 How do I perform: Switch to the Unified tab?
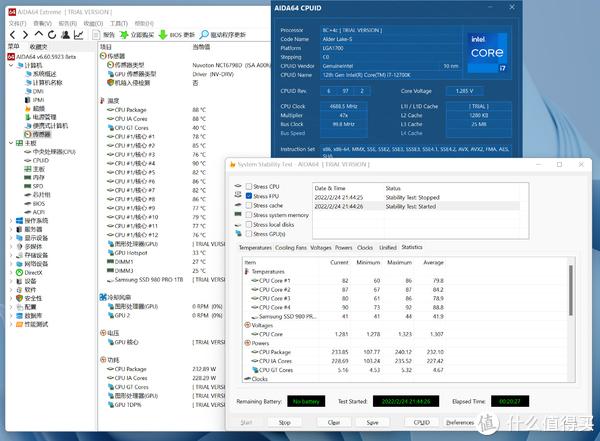point(388,248)
